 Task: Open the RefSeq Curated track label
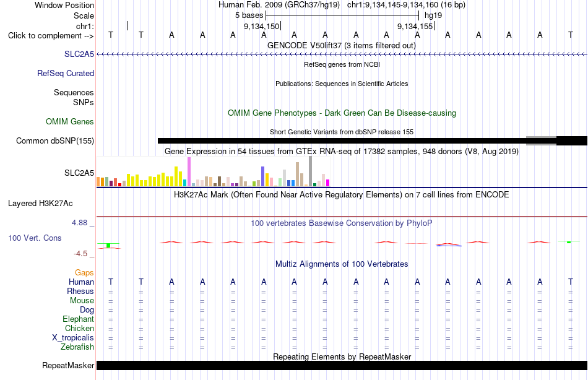pos(65,73)
